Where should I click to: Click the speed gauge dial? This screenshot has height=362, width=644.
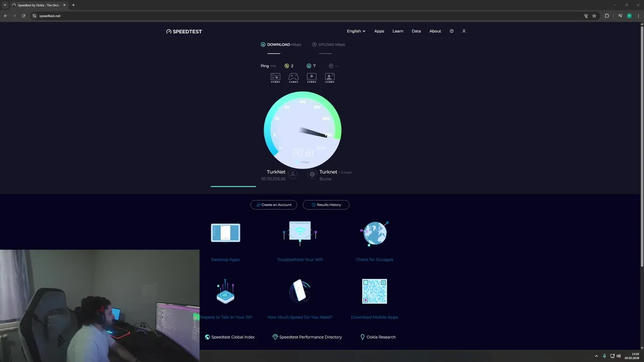(x=302, y=130)
